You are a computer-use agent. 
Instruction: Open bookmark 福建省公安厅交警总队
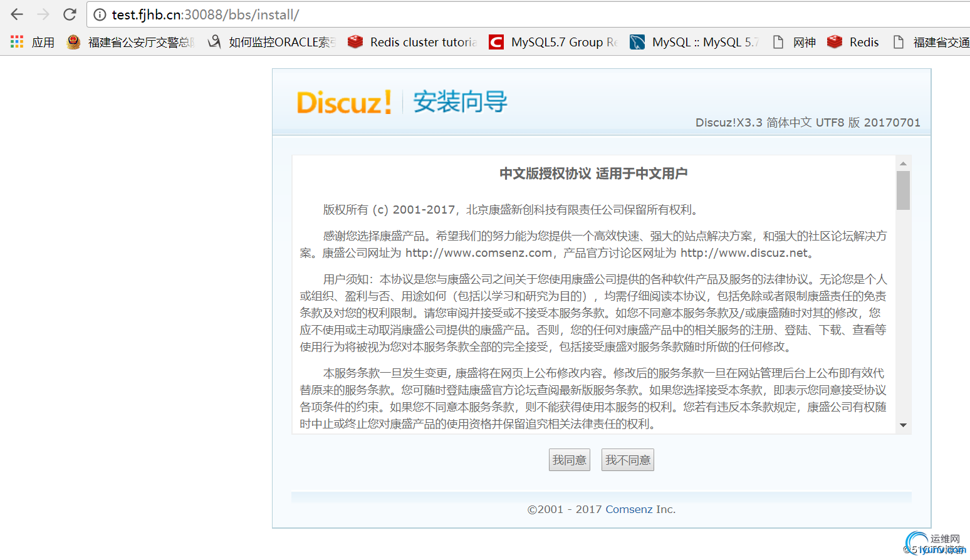(132, 42)
